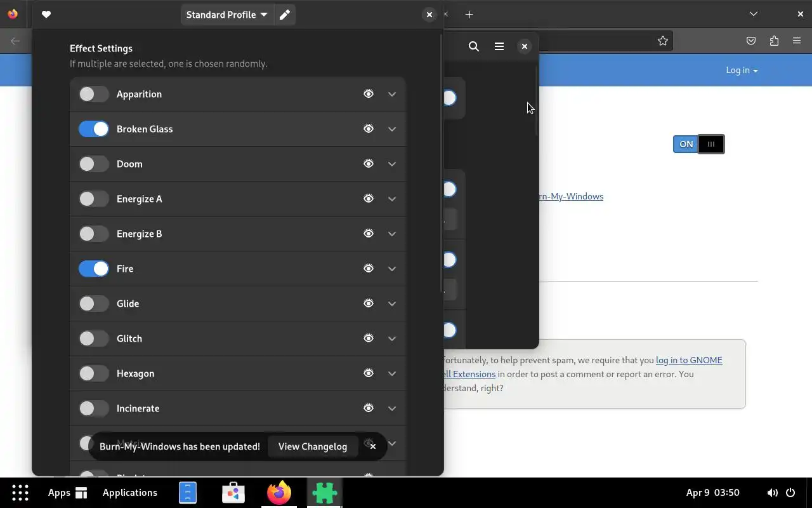812x508 pixels.
Task: Dismiss the Burn-My-Windows updated notification
Action: point(373,446)
